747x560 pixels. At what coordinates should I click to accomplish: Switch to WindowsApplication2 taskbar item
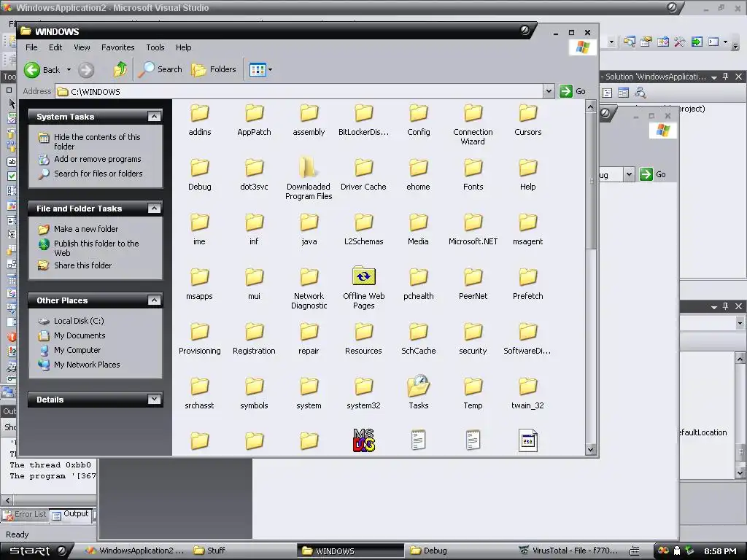tap(134, 551)
